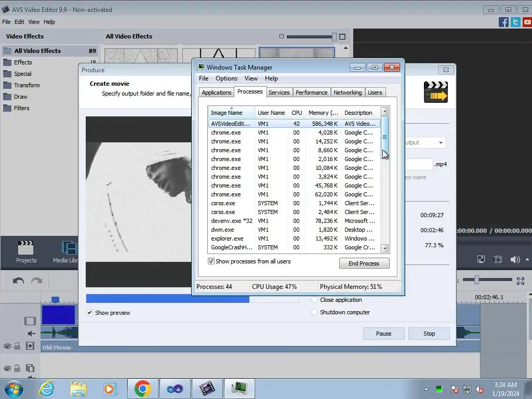Screen dimensions: 532x399
Task: Sort processes by CPU column
Action: tap(297, 113)
